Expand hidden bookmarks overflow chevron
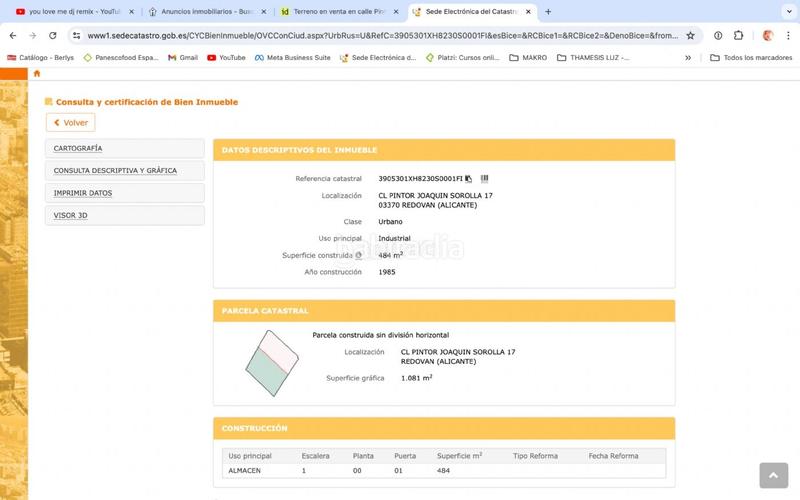The height and width of the screenshot is (500, 800). [688, 58]
